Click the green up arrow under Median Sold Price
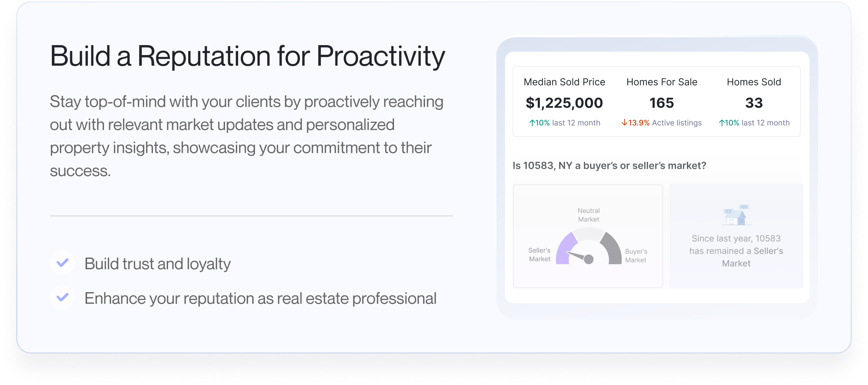 pyautogui.click(x=532, y=123)
